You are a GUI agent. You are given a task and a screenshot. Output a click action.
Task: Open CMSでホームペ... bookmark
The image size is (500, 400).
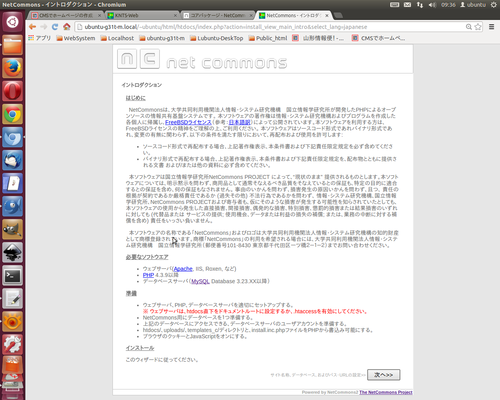[379, 38]
